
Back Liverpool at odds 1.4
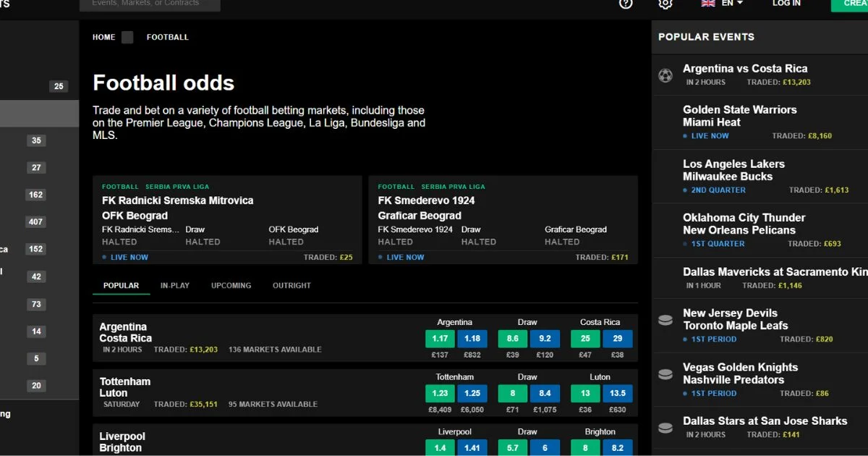(440, 448)
